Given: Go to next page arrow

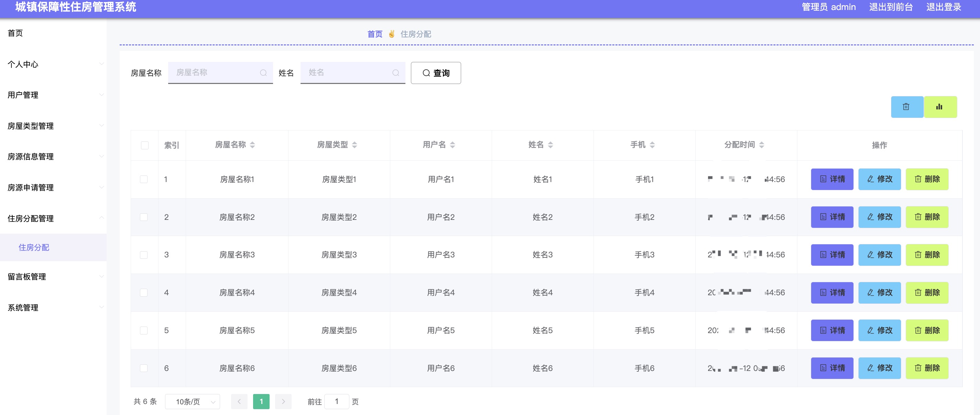Looking at the screenshot, I should pos(283,401).
